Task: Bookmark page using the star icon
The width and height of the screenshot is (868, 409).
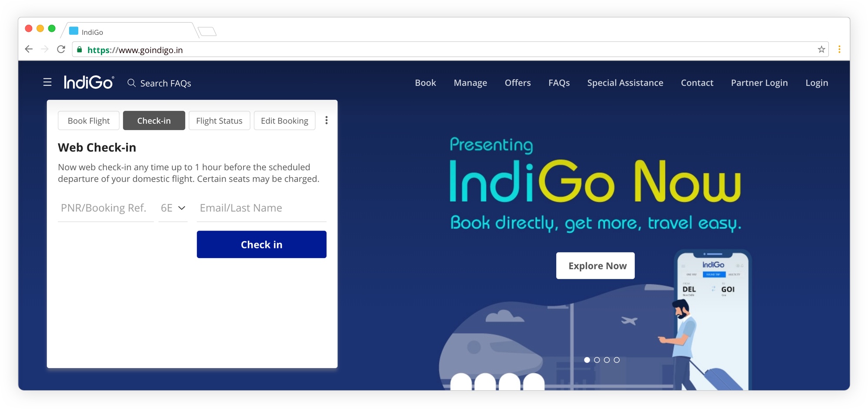Action: coord(821,50)
